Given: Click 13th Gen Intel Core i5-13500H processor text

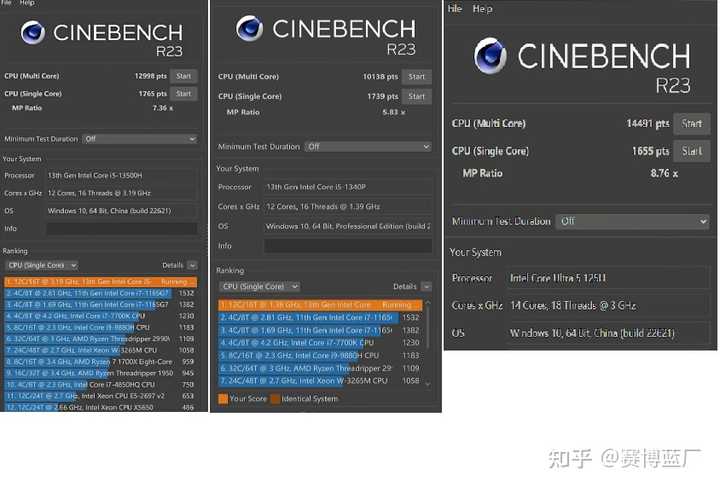Looking at the screenshot, I should pos(95,175).
